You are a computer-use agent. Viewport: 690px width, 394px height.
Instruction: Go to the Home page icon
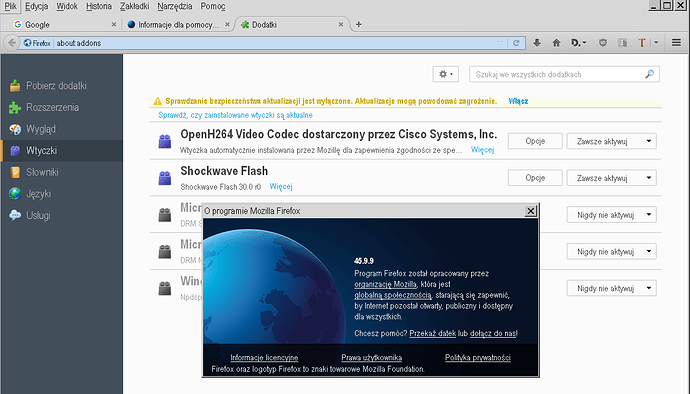(556, 43)
